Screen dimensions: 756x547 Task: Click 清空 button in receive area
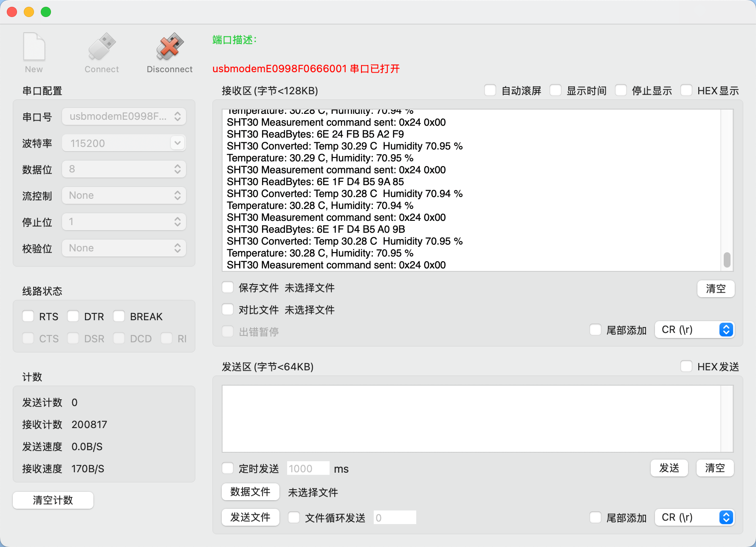coord(716,289)
